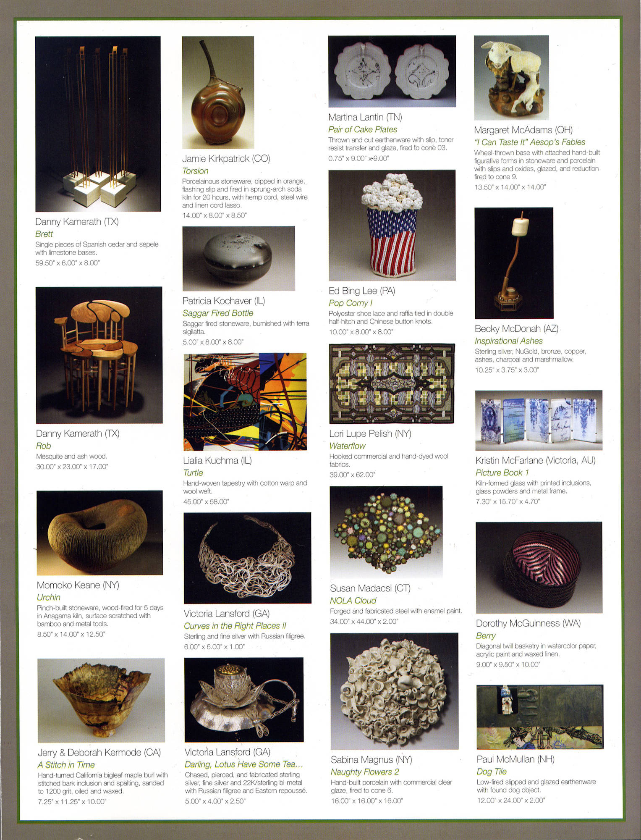Click the title "A Stitch in Time"
The width and height of the screenshot is (641, 840).
[66, 765]
